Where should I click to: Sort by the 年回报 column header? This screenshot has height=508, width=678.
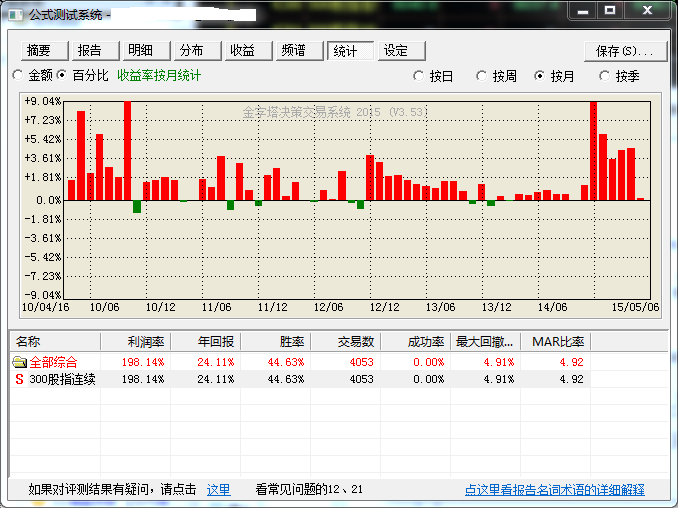click(x=206, y=342)
